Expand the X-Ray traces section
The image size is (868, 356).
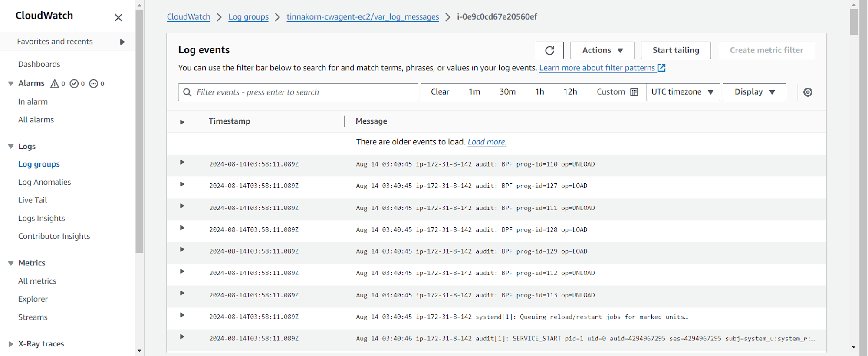(x=11, y=344)
